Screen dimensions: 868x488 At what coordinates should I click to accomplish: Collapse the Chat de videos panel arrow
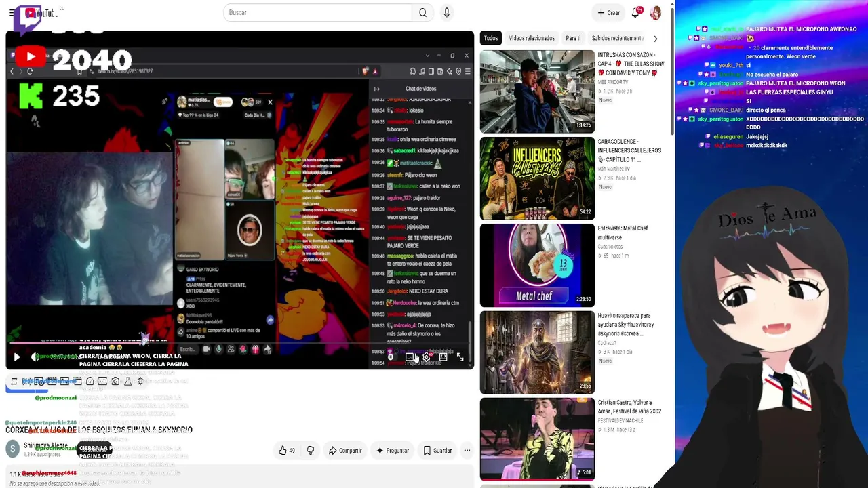[376, 89]
